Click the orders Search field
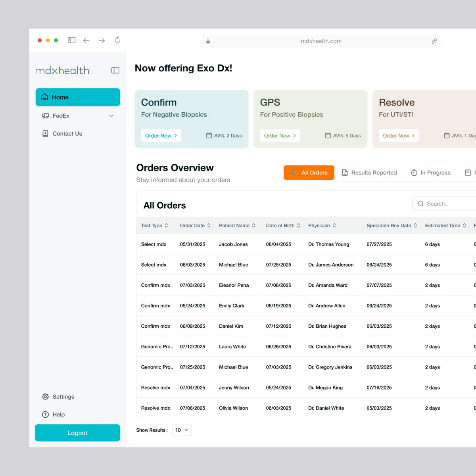 coord(444,203)
